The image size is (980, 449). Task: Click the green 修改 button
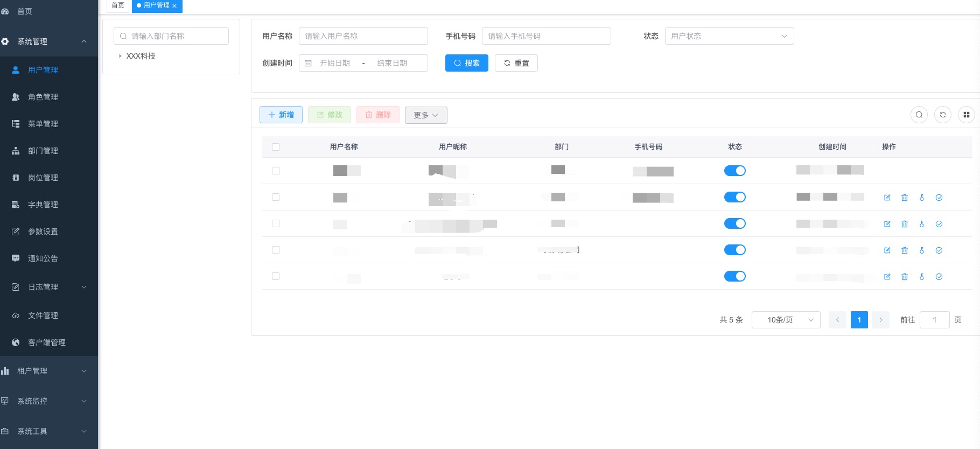330,115
